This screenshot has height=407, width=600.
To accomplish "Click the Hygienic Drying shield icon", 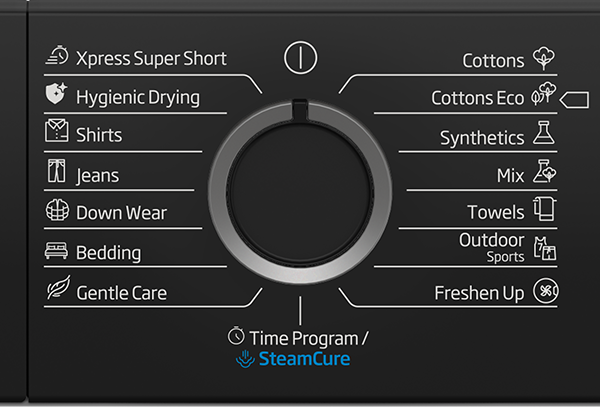I will click(57, 96).
